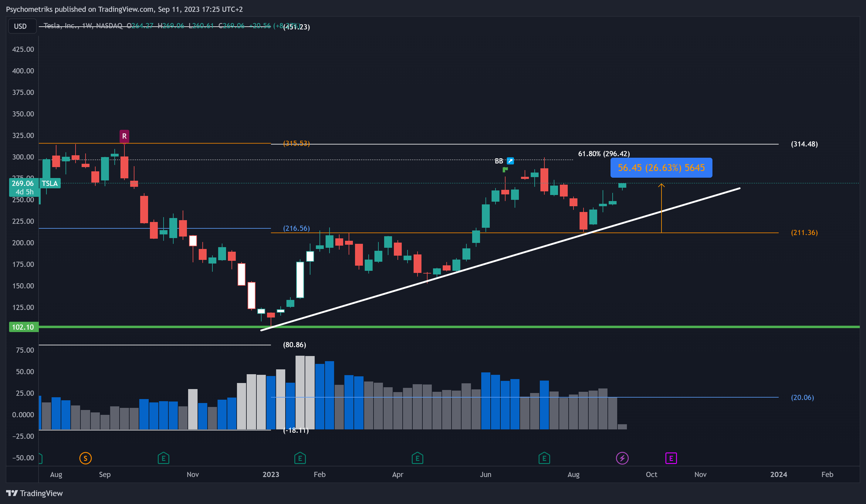Click the USD currency button
The height and width of the screenshot is (504, 866).
click(x=22, y=26)
